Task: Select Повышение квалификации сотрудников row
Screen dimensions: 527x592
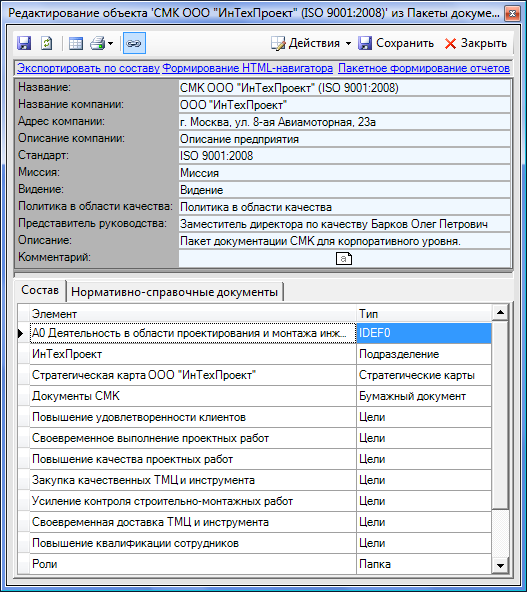Action: point(193,543)
